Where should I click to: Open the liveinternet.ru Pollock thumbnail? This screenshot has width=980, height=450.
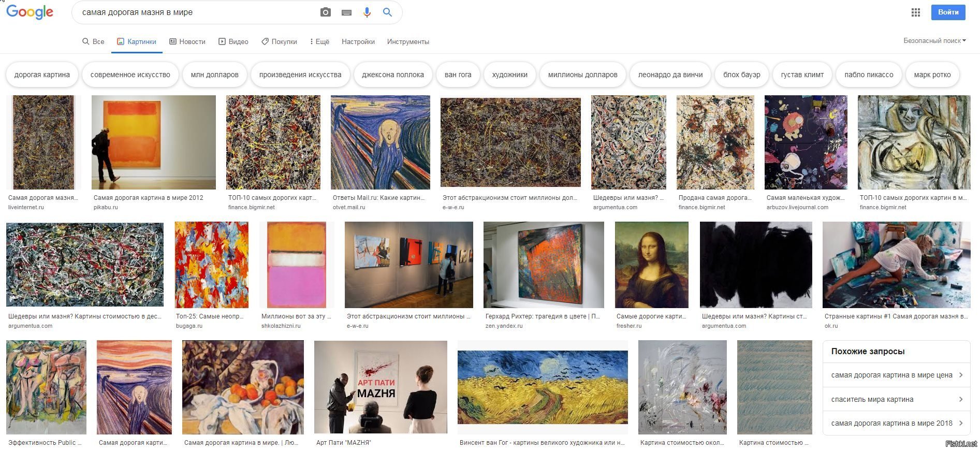43,142
